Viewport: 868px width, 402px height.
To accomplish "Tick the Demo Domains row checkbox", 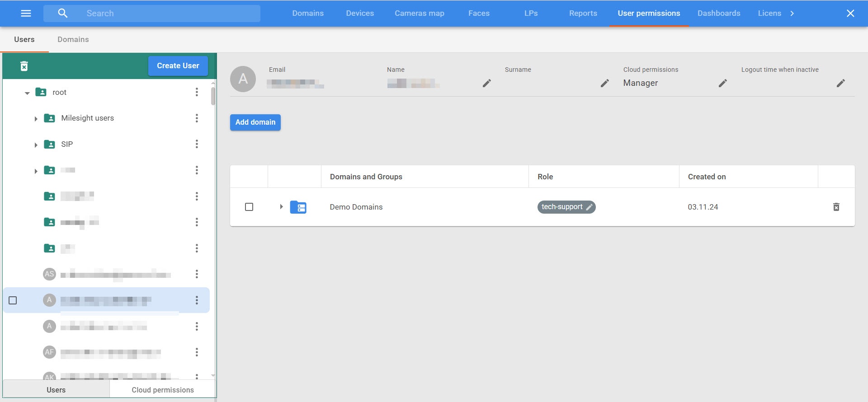I will pos(249,207).
